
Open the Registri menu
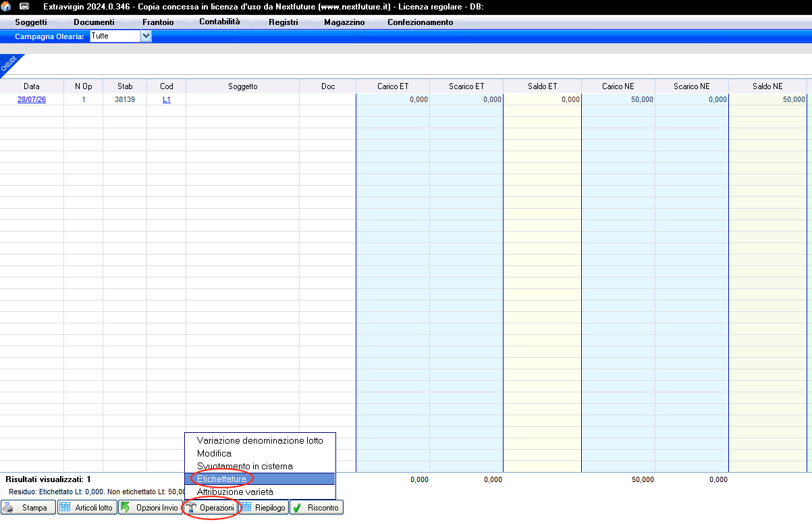point(283,22)
